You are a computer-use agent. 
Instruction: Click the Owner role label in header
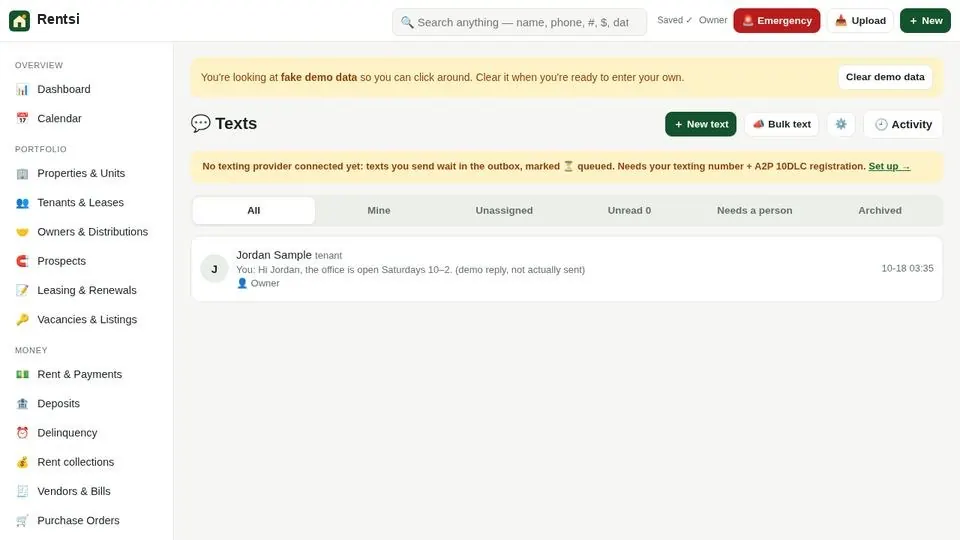pos(713,20)
